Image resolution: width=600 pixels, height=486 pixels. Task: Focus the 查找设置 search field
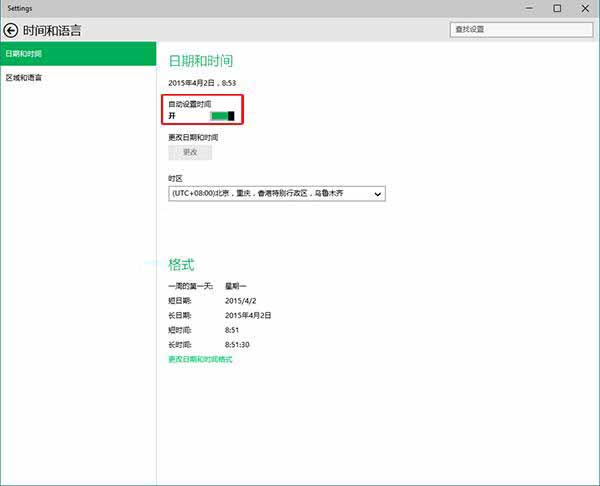coord(522,29)
